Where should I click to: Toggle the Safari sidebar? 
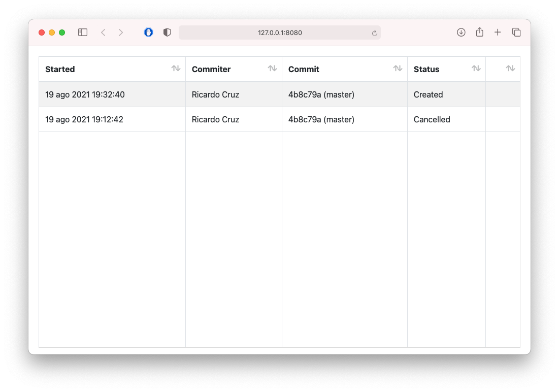click(82, 32)
